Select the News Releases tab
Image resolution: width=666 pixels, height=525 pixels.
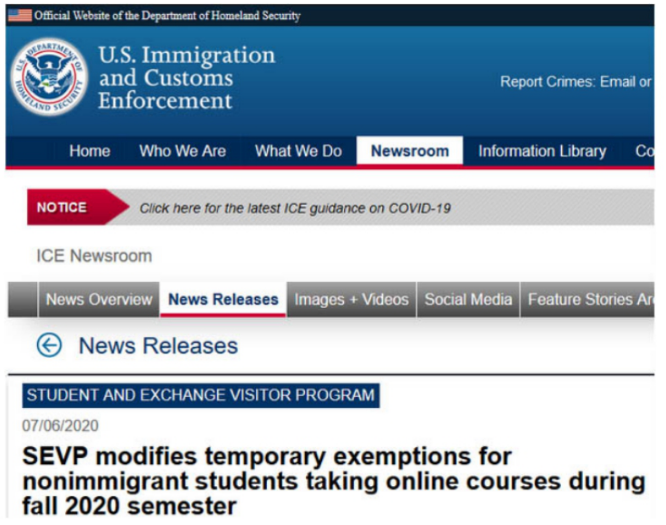pos(223,299)
